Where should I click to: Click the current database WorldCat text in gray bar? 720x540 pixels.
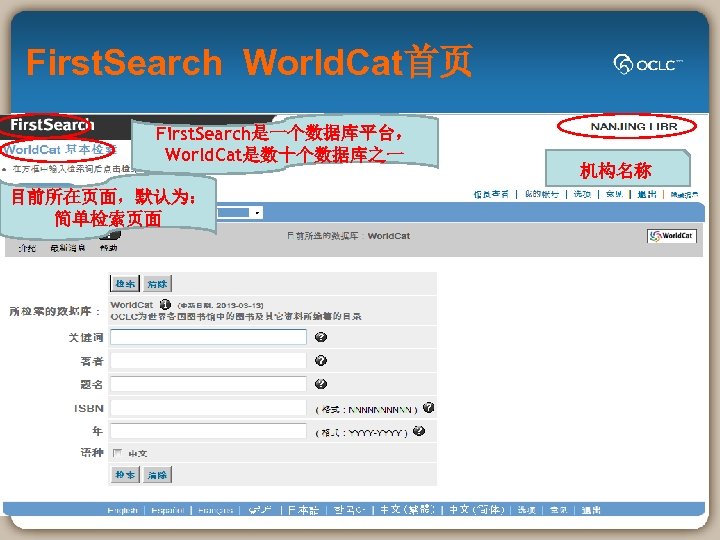(388, 236)
